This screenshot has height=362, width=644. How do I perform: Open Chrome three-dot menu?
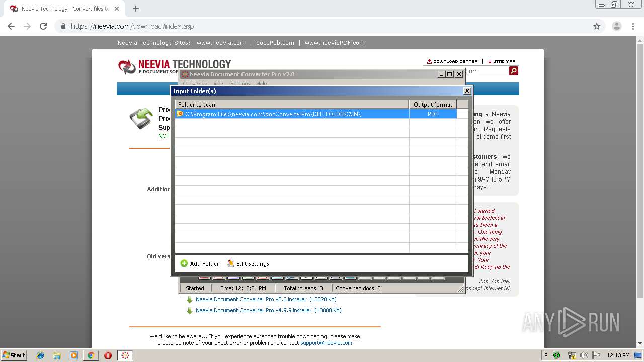[x=633, y=26]
